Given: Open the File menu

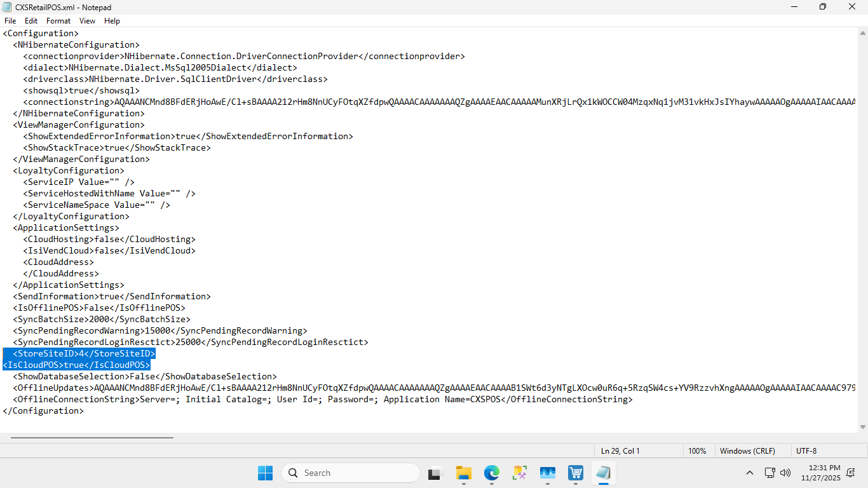Looking at the screenshot, I should coord(10,21).
